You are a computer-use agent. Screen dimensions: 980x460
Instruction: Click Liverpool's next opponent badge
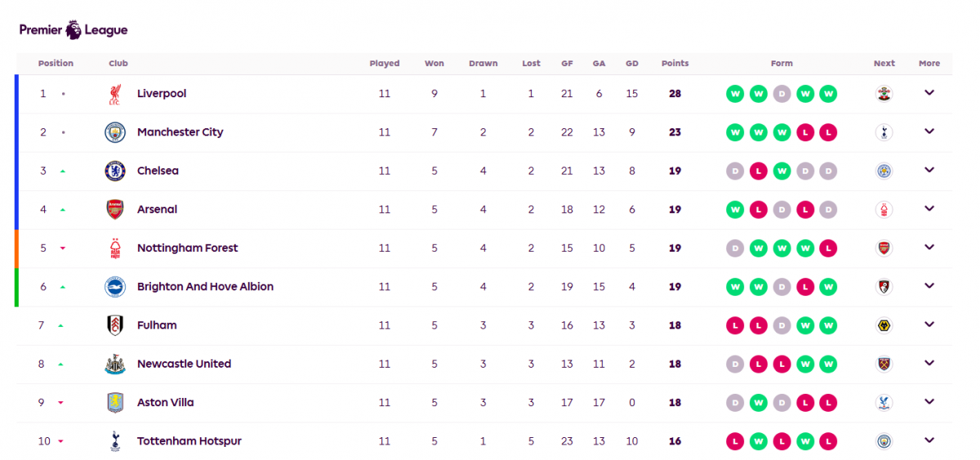point(884,94)
